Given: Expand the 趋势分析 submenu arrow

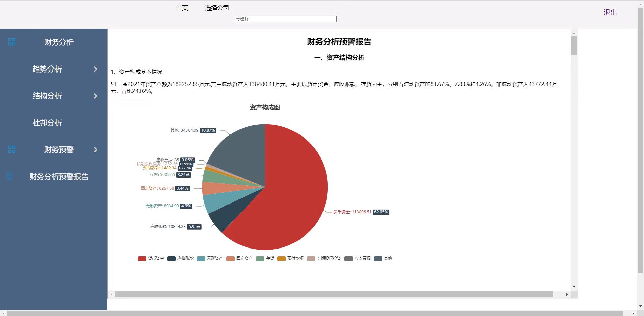Looking at the screenshot, I should point(96,69).
